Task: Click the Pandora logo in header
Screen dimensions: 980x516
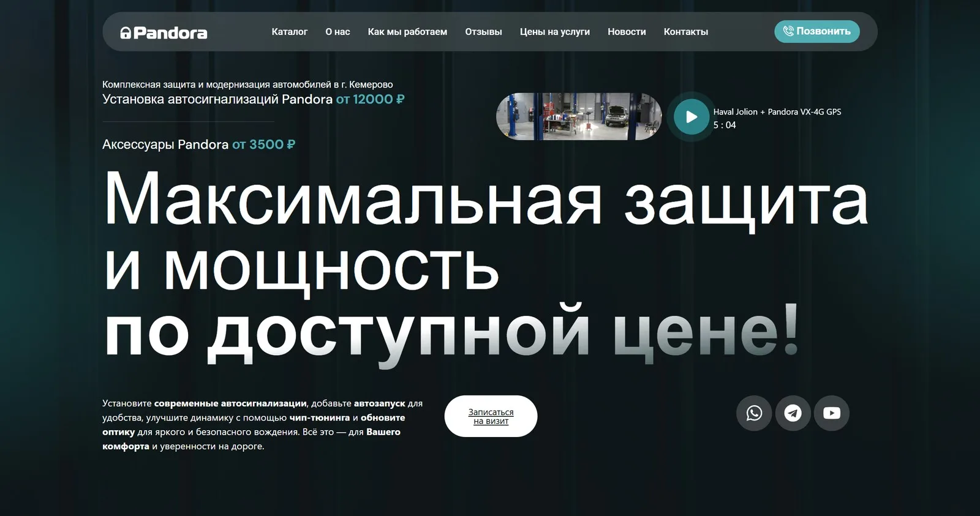Action: [164, 32]
